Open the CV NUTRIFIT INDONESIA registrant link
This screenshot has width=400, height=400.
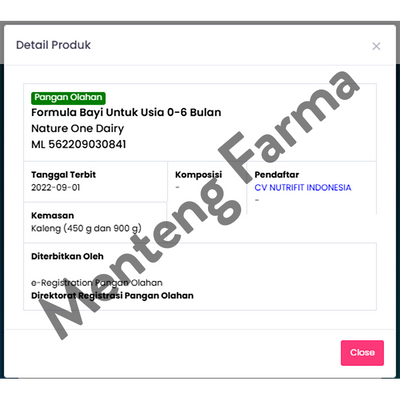coord(303,188)
